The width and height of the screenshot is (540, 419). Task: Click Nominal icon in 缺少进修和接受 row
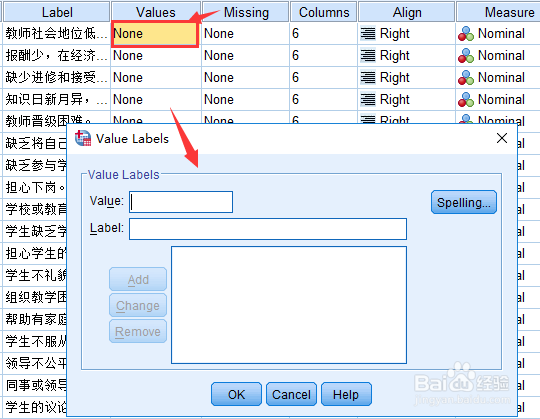[x=466, y=78]
